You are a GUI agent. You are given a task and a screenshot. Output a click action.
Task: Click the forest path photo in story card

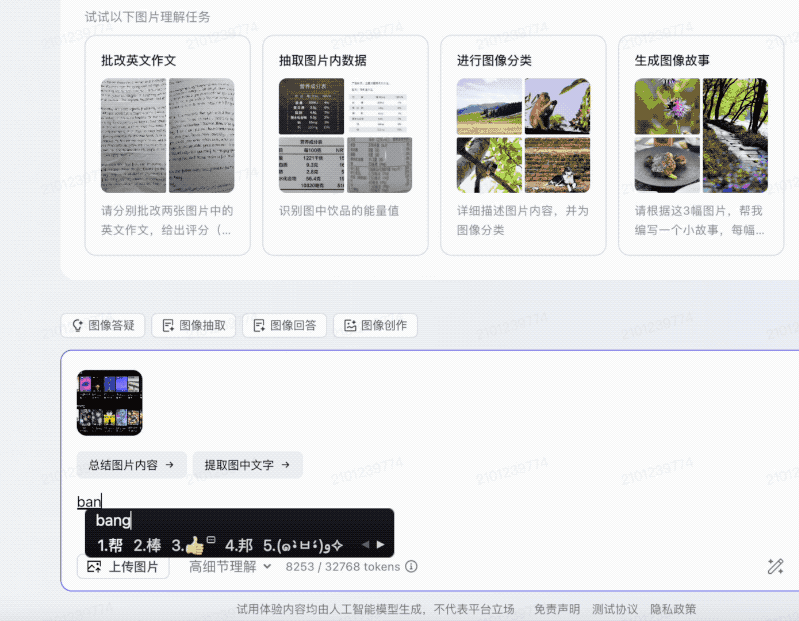coord(735,136)
